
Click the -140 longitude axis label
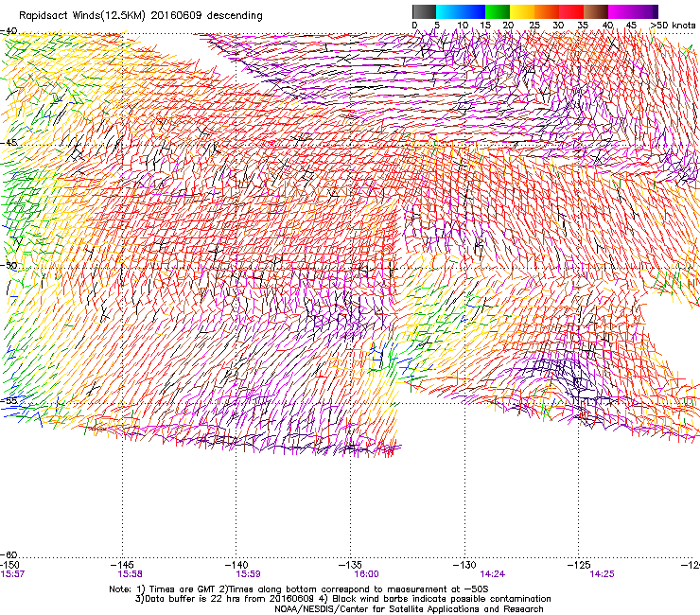[x=236, y=565]
